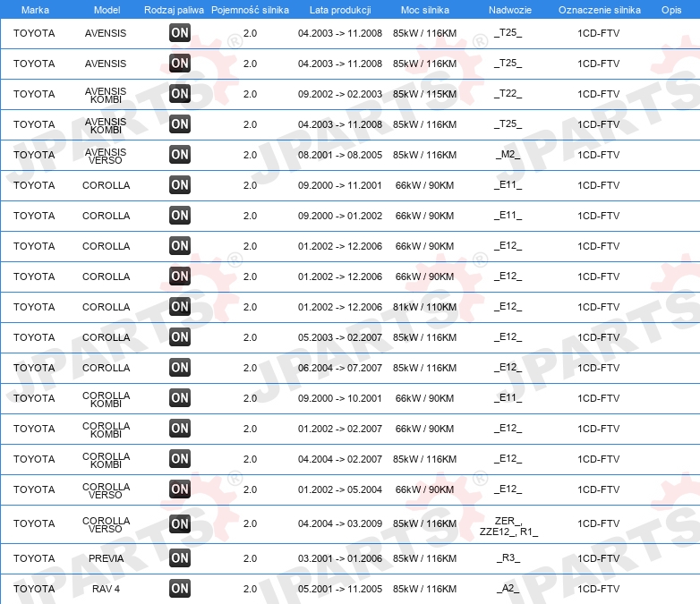Click the body code _T22_

(508, 93)
